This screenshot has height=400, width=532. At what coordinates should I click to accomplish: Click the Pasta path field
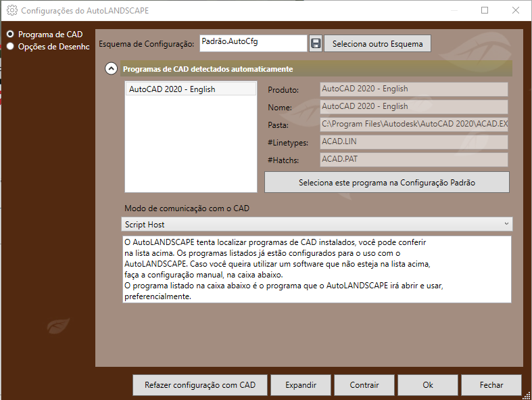(413, 125)
